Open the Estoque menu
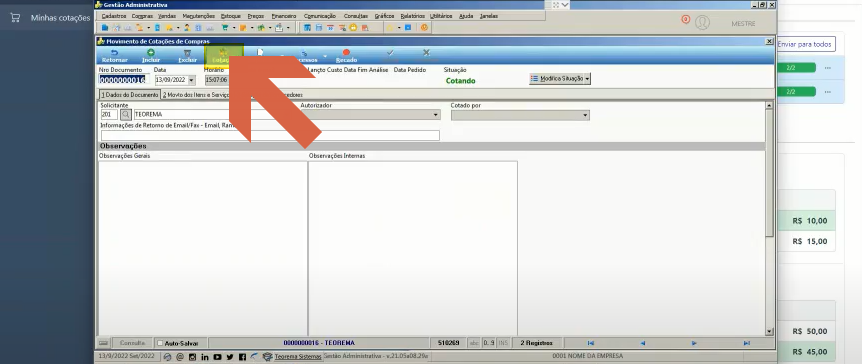 point(231,16)
